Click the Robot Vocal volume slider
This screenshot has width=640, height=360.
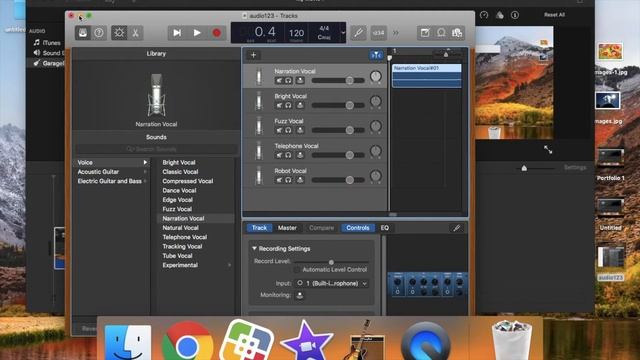pos(338,180)
